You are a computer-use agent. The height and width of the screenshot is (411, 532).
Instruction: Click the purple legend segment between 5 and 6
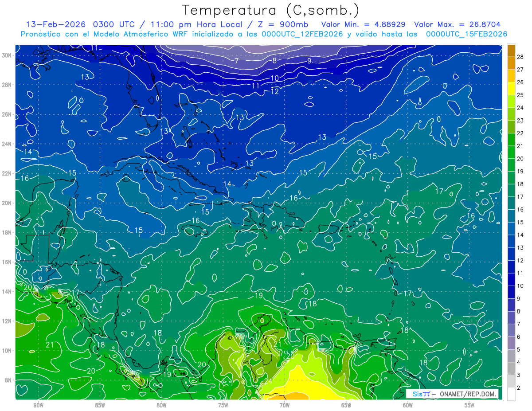(512, 343)
